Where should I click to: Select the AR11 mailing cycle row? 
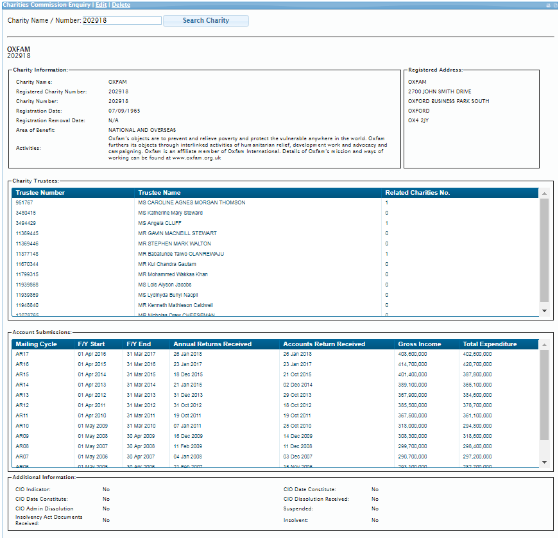[x=275, y=415]
